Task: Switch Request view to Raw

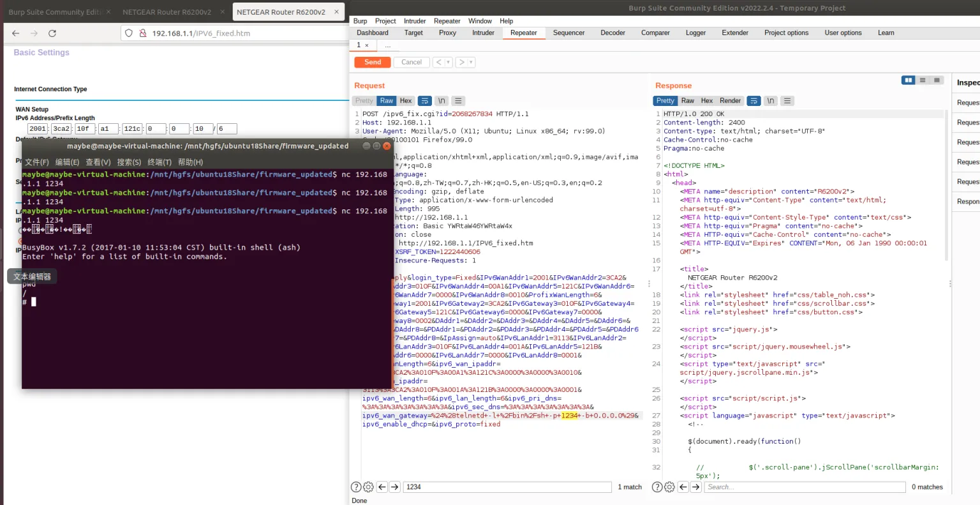Action: click(387, 101)
